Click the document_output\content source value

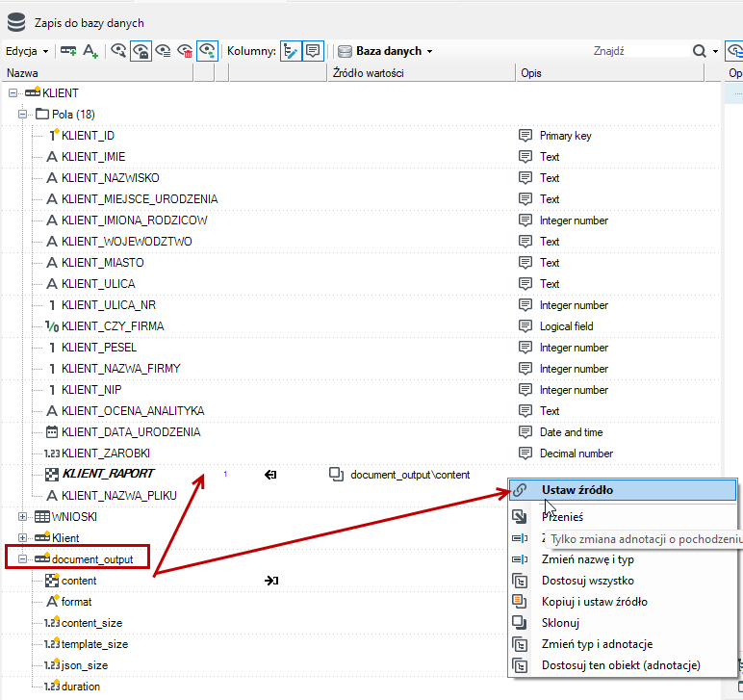[410, 475]
